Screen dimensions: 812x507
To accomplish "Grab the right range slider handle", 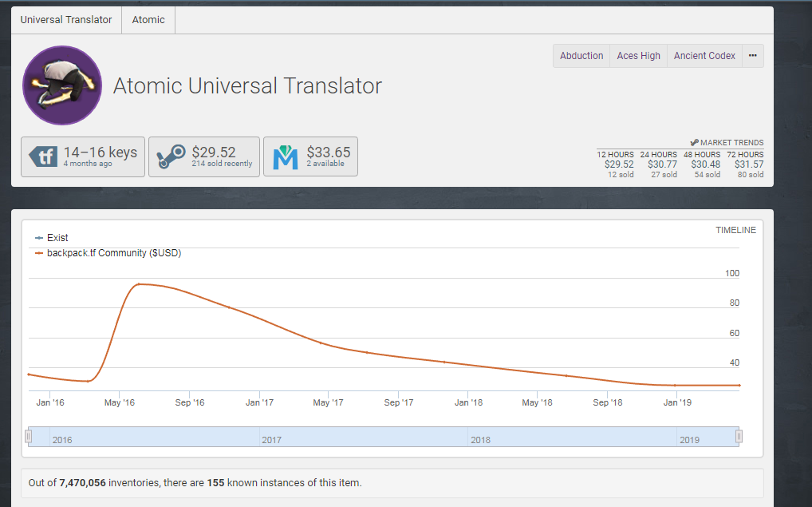I will point(739,437).
